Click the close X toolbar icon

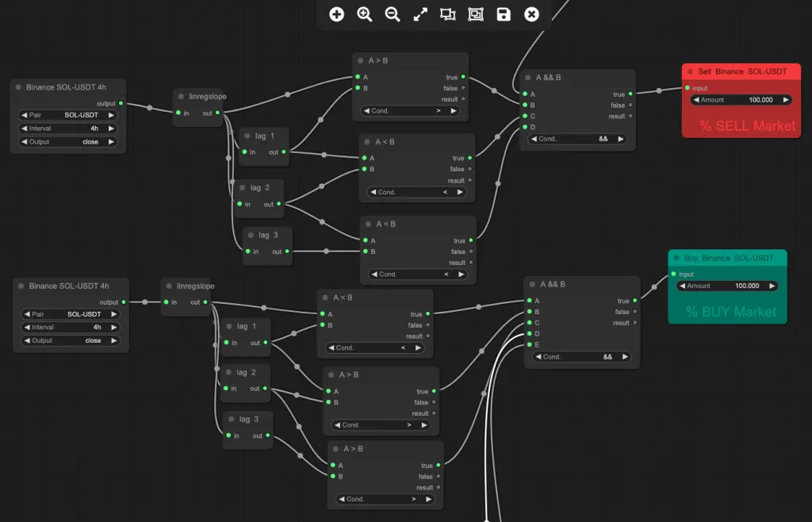[x=531, y=14]
